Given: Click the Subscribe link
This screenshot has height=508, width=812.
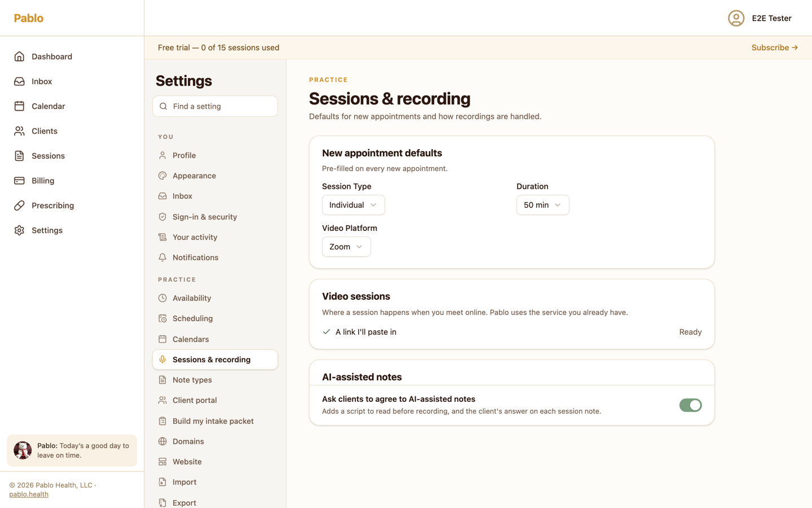Looking at the screenshot, I should [774, 47].
